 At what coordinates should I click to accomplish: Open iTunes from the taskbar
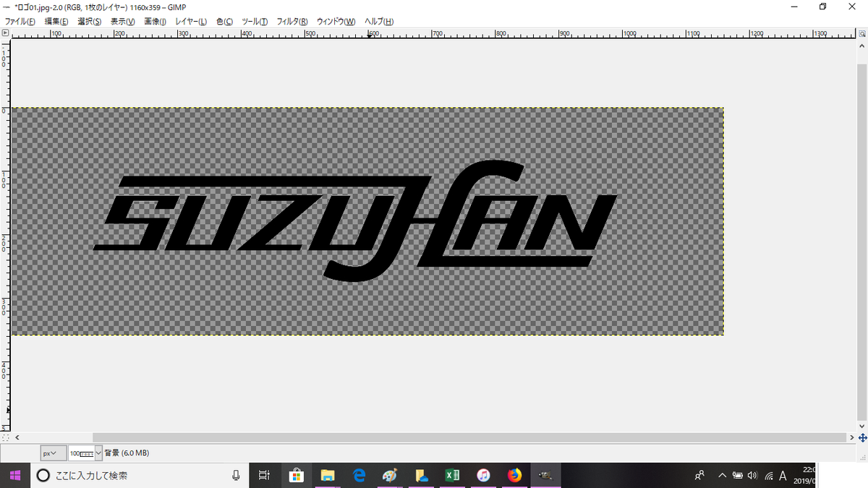tap(483, 475)
